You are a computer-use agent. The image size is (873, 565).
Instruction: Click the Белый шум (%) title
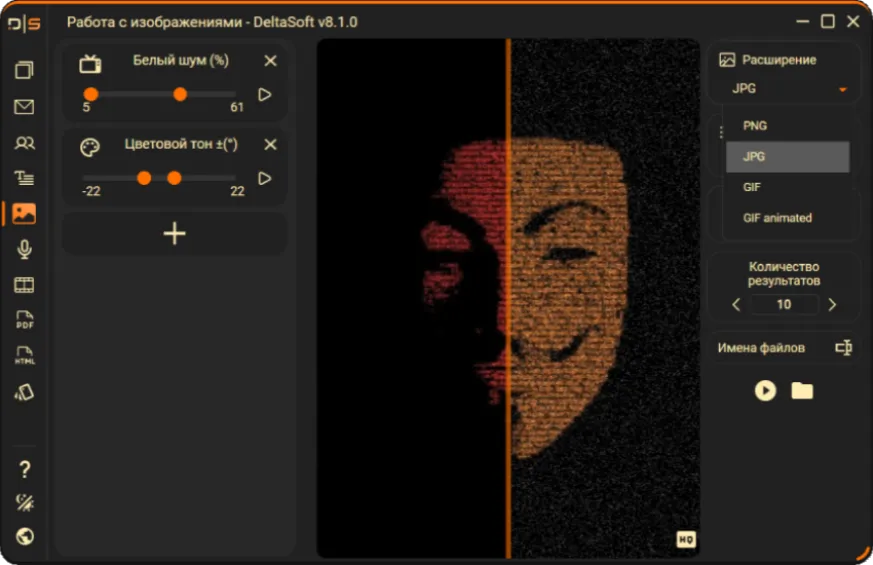(180, 60)
